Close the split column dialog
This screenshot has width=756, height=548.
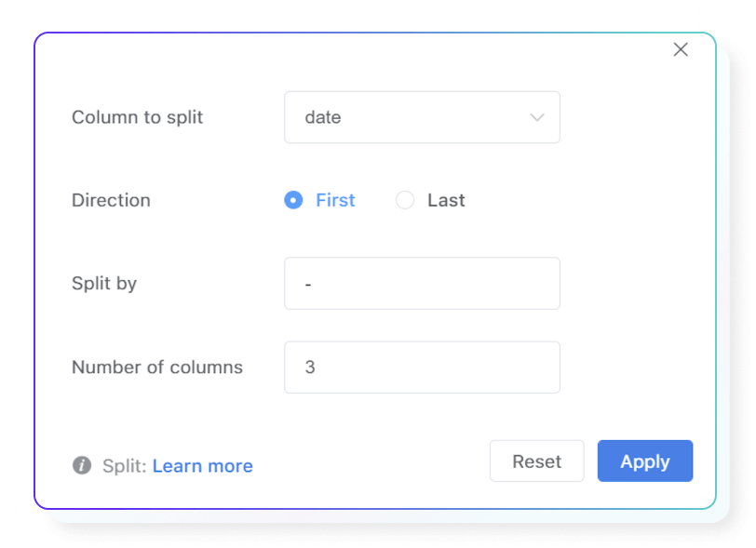[681, 49]
